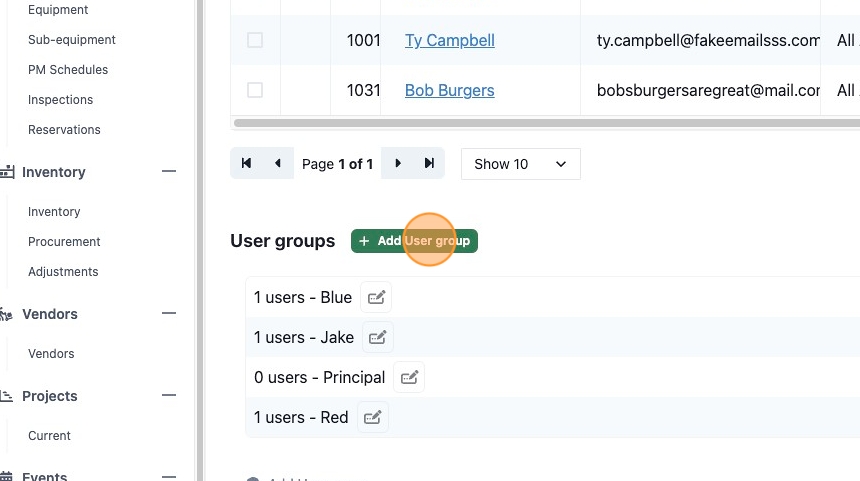
Task: Click the Inventory section icon in sidebar
Action: coord(7,172)
